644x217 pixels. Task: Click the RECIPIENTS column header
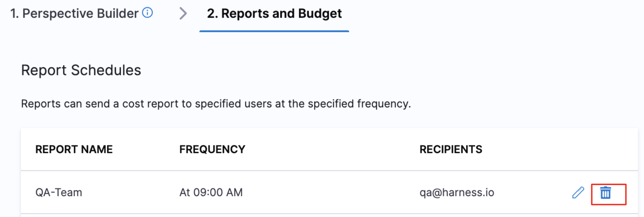tap(451, 149)
